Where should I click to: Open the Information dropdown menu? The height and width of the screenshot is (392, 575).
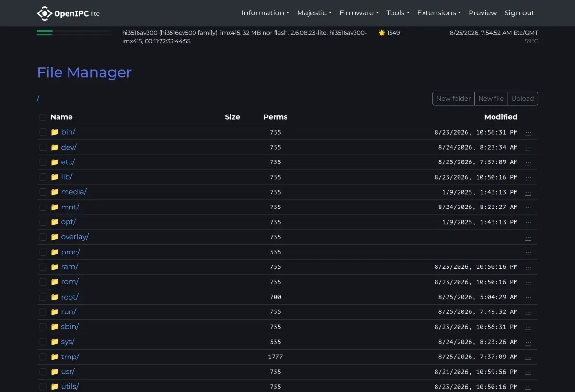click(x=265, y=13)
